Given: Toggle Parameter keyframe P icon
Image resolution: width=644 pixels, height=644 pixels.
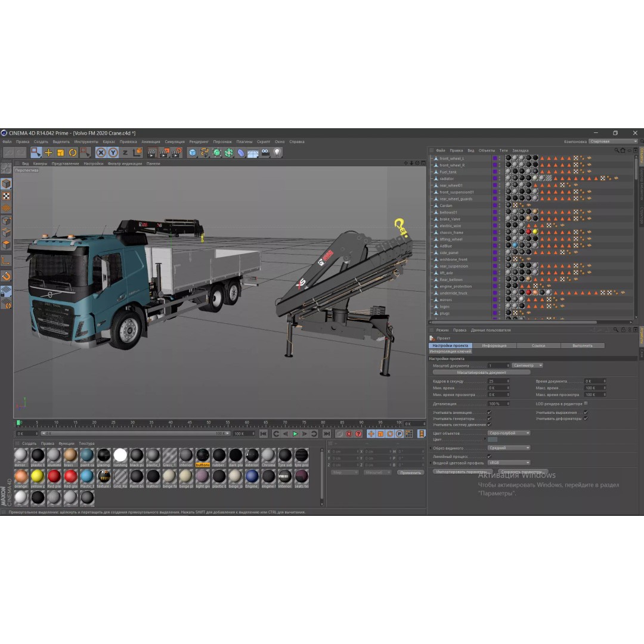Looking at the screenshot, I should pyautogui.click(x=399, y=434).
